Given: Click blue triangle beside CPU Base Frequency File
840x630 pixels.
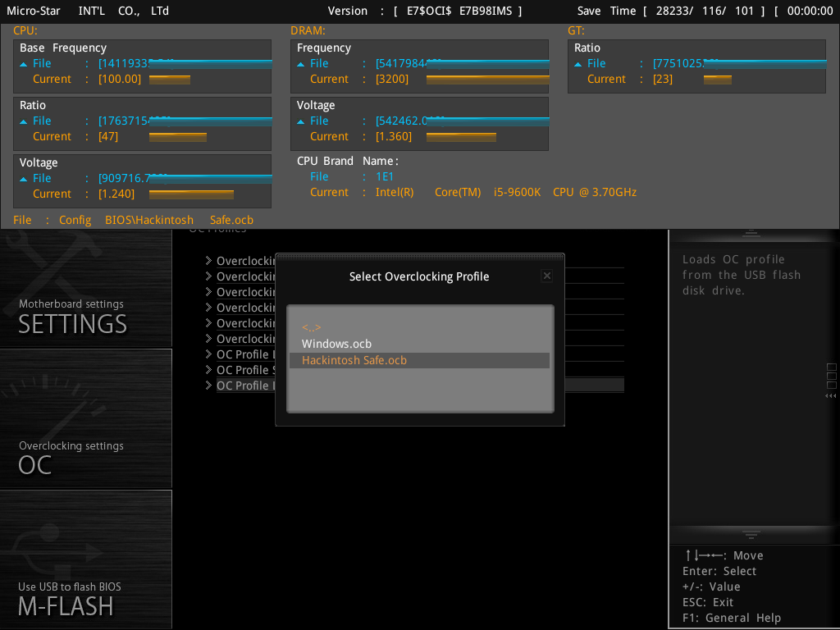Looking at the screenshot, I should pyautogui.click(x=24, y=64).
